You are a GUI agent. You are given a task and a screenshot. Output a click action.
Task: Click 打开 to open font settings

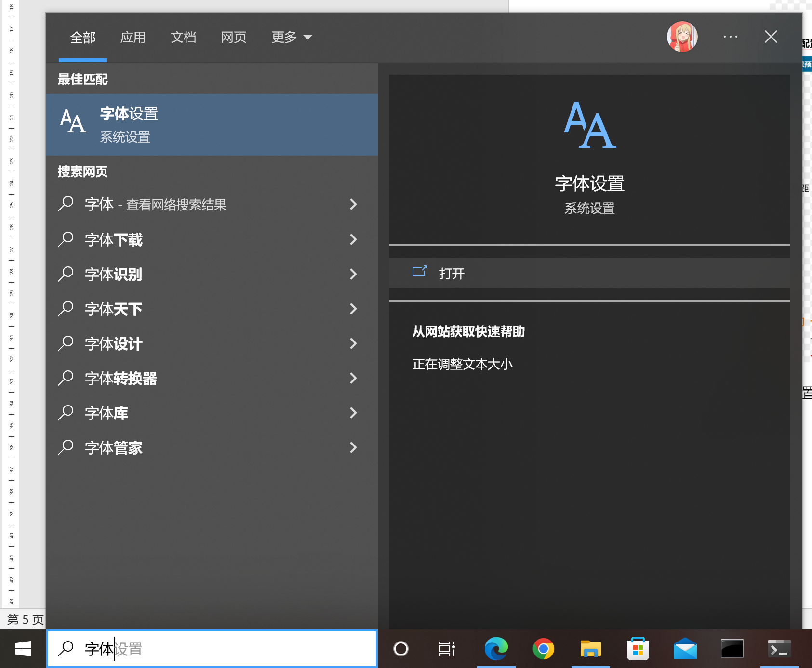452,274
